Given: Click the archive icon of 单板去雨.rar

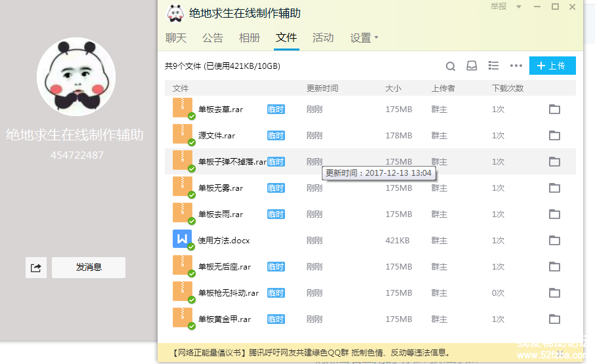Looking at the screenshot, I should pos(183,212).
